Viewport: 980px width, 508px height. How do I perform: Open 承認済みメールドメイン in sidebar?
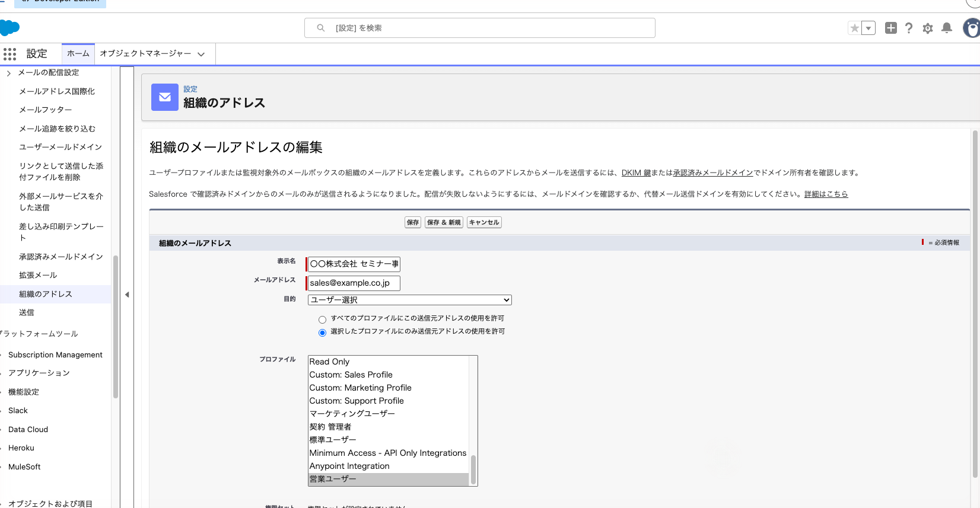click(61, 257)
